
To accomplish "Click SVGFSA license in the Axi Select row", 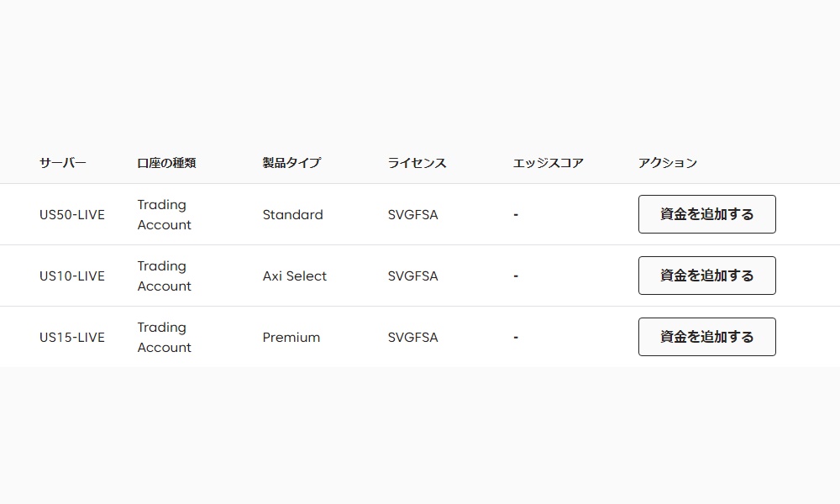I will [412, 276].
